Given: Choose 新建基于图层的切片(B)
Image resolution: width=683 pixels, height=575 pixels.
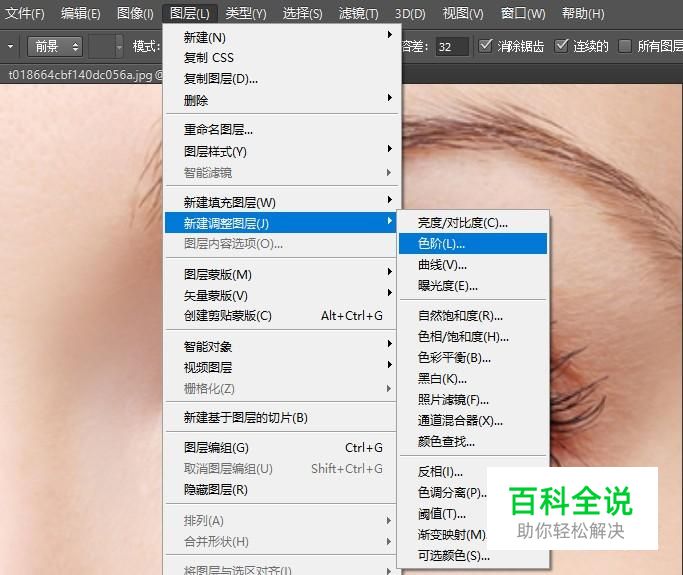Looking at the screenshot, I should 281,417.
